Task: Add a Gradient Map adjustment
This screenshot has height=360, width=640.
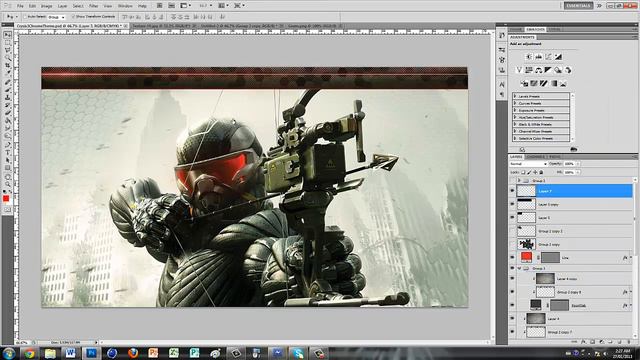Action: point(554,84)
